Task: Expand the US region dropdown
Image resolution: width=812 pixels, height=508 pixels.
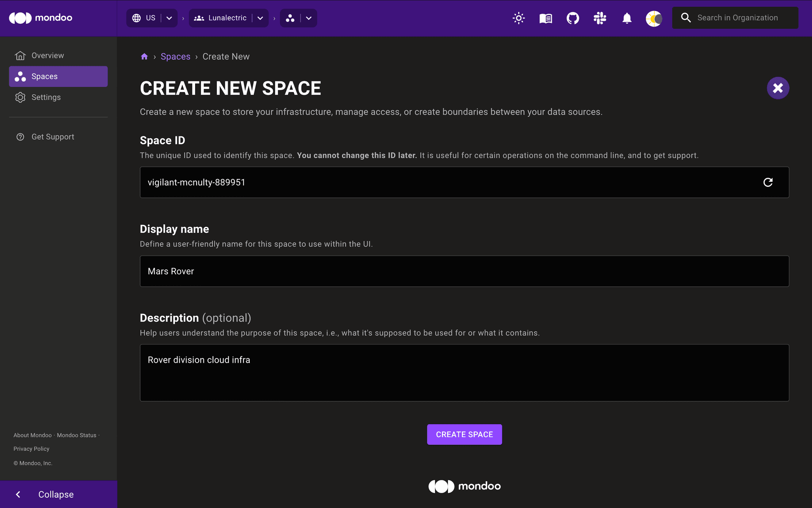Action: pos(169,18)
